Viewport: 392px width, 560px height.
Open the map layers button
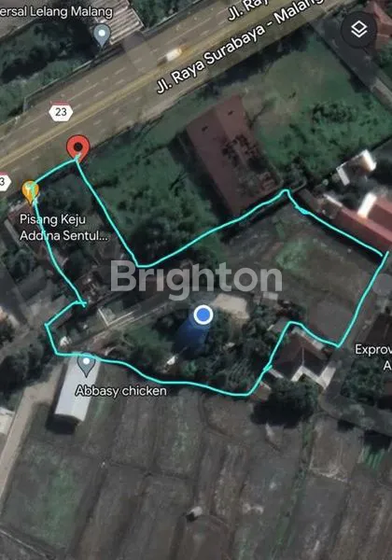(359, 29)
